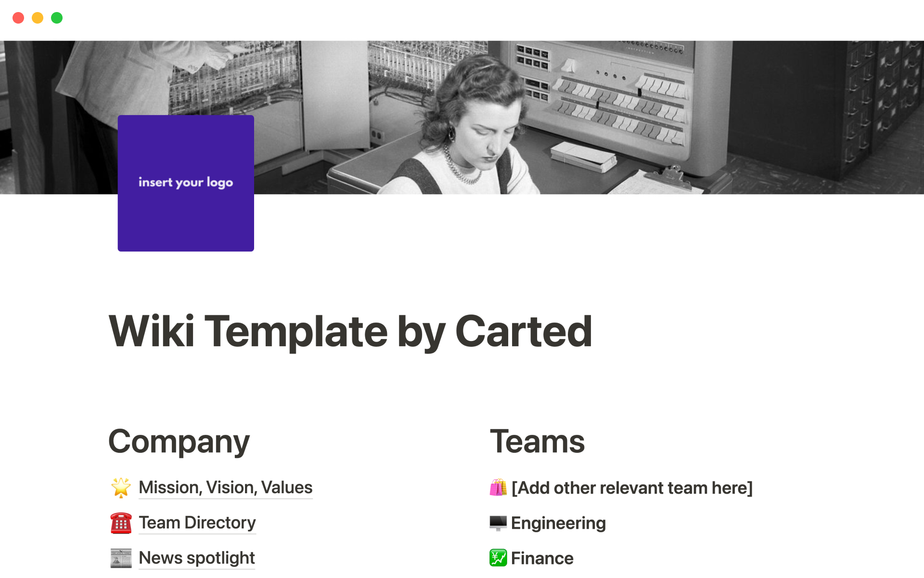Click the purple 'insert your logo' placeholder
Viewport: 924px width, 578px height.
(x=186, y=183)
